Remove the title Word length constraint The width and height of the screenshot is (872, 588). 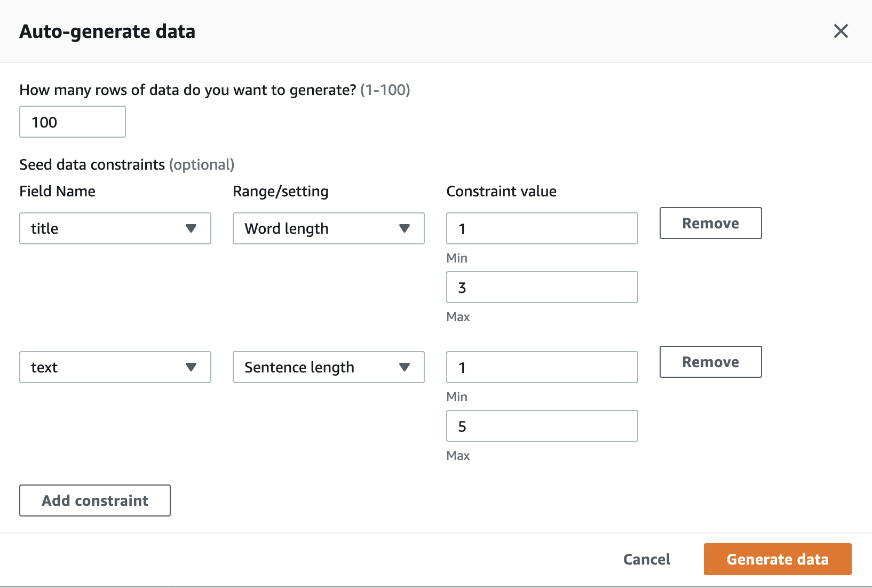click(x=711, y=223)
